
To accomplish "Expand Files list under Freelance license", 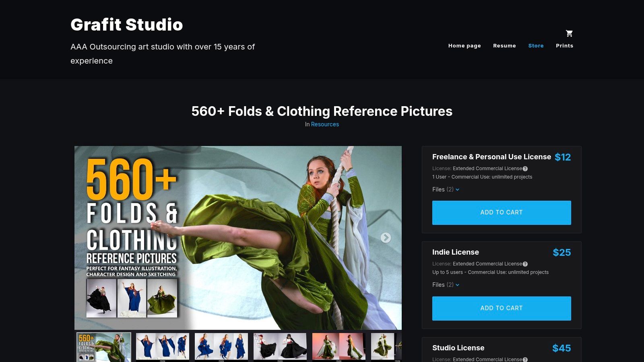I will pos(446,189).
